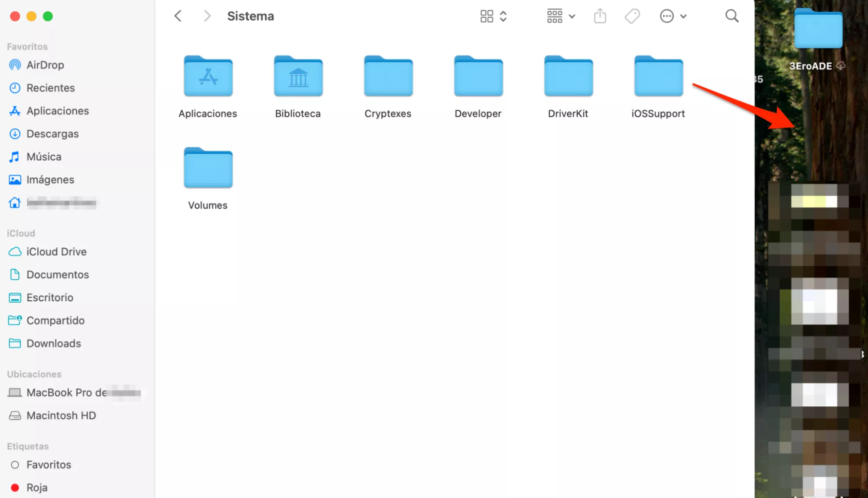This screenshot has width=868, height=498.
Task: Go to iCloud Drive in sidebar
Action: point(56,252)
